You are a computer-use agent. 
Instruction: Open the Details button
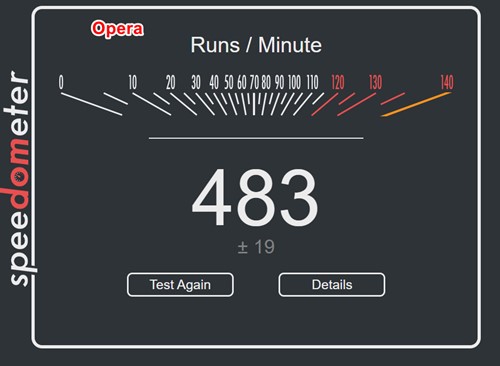click(x=332, y=285)
